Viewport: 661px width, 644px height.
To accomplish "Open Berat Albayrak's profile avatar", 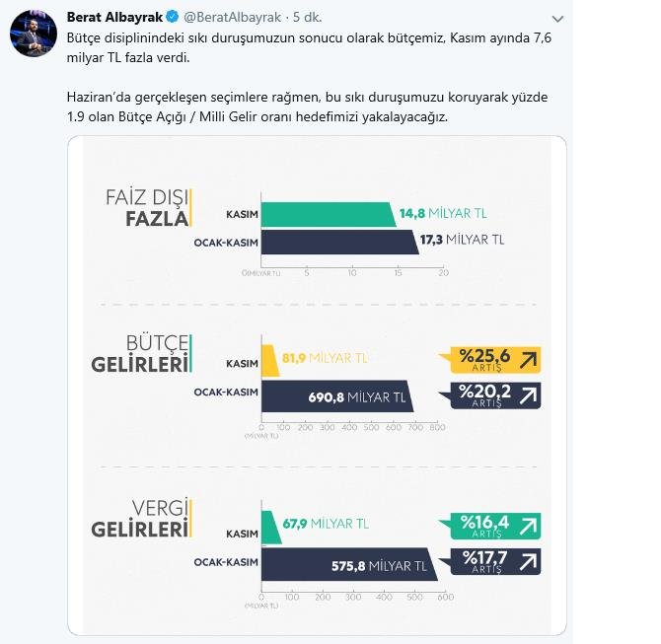I will pyautogui.click(x=34, y=34).
